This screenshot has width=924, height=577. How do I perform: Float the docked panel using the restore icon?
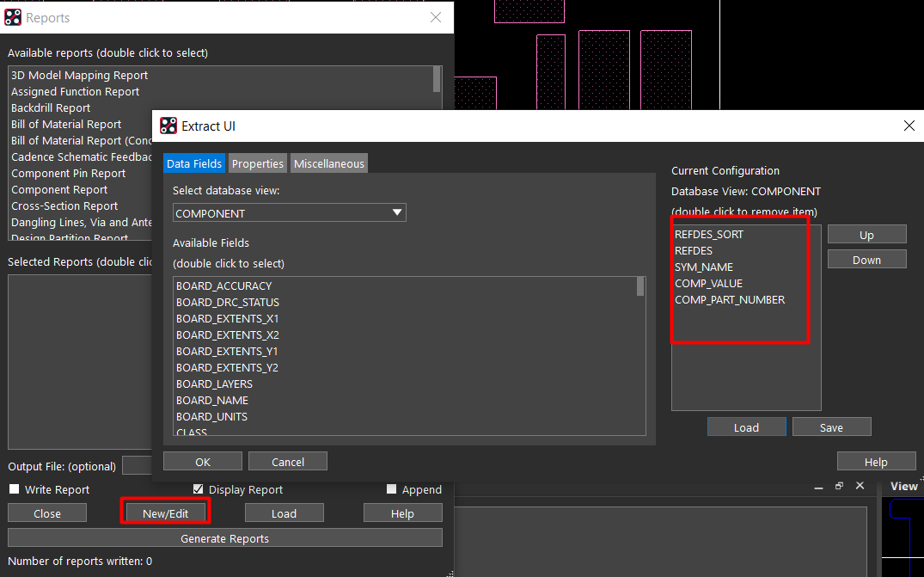[840, 487]
